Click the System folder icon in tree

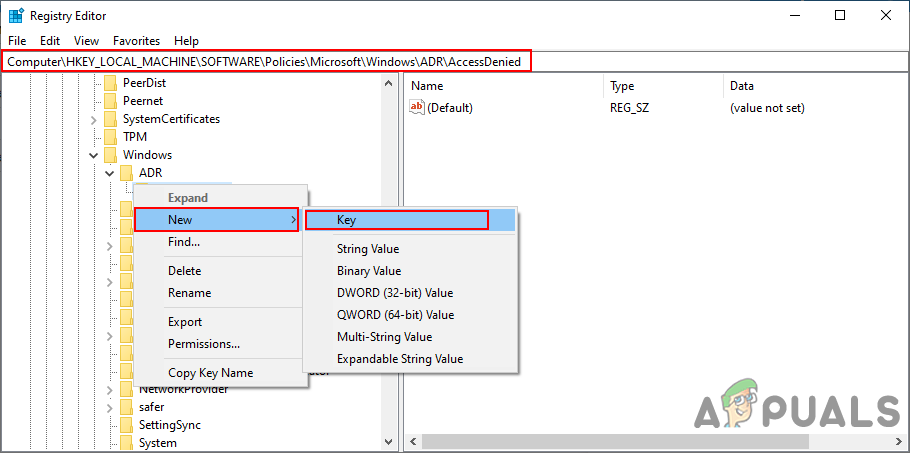(x=127, y=443)
